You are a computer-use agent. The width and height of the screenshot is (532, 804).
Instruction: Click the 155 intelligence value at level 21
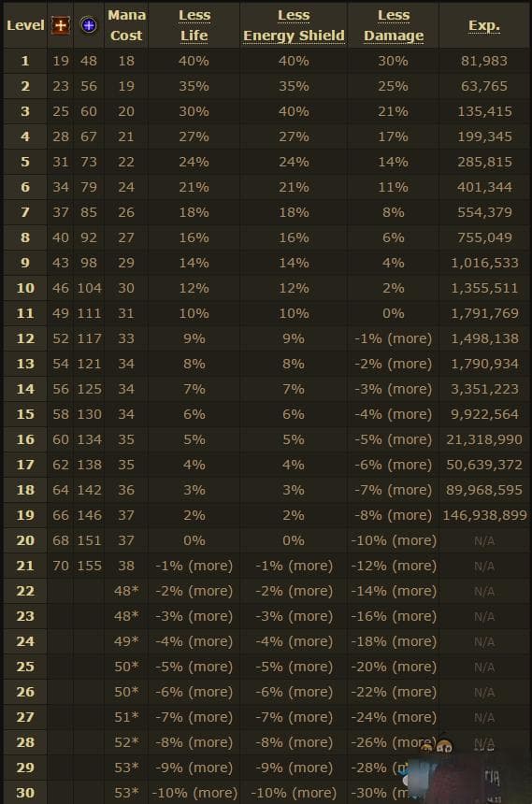coord(89,566)
